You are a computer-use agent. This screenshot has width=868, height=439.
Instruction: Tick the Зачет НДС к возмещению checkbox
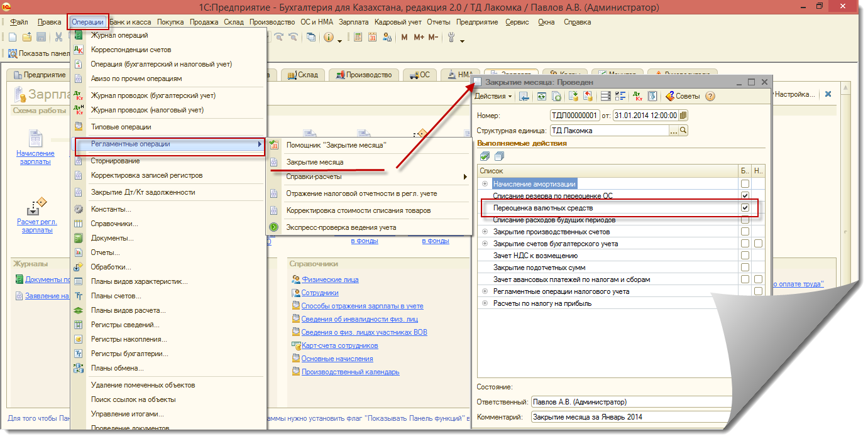[745, 256]
